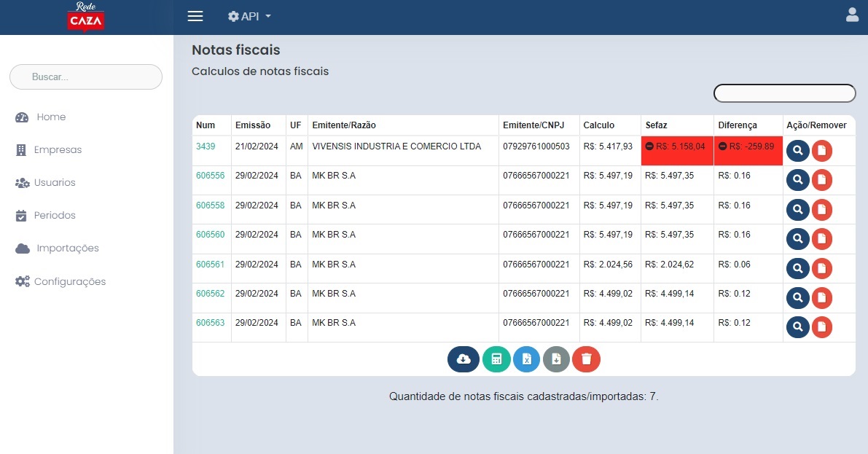Screen dimensions: 868x454
Task: Open invoice number 606558 link
Action: click(x=211, y=206)
